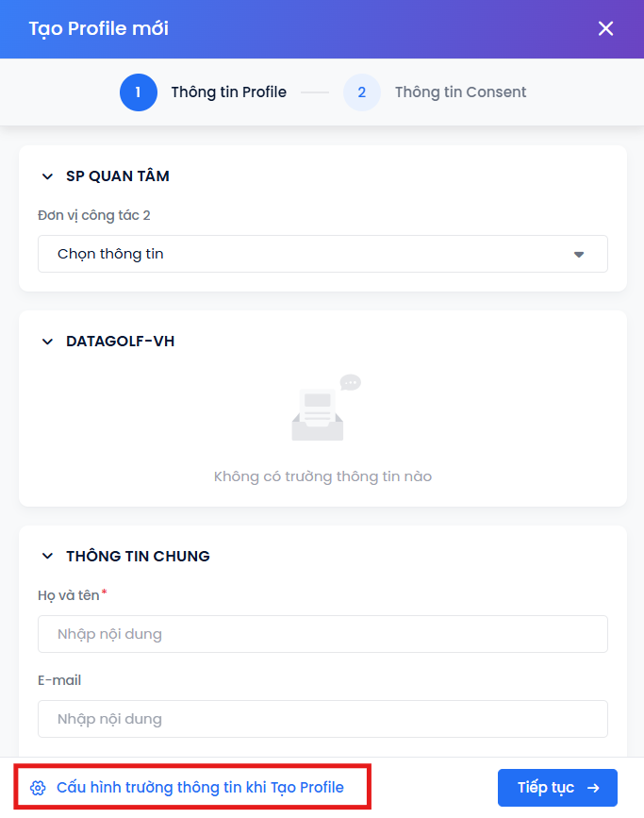The width and height of the screenshot is (644, 818).
Task: Collapse the DATAGOLF-VH section chevron
Action: (47, 342)
